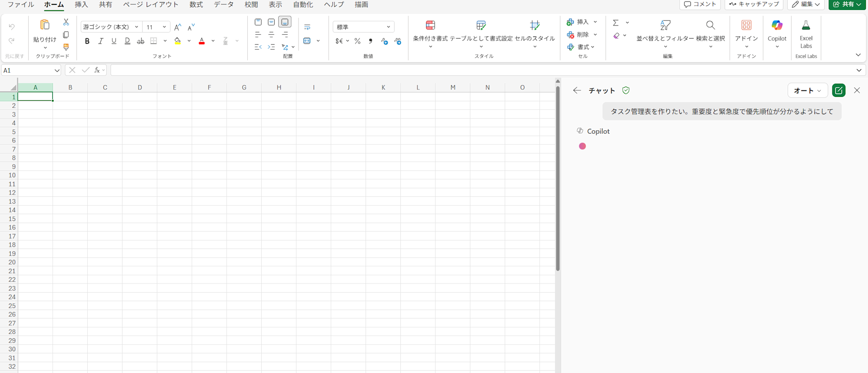Viewport: 868px width, 373px height.
Task: Click the コメント button
Action: (x=700, y=4)
